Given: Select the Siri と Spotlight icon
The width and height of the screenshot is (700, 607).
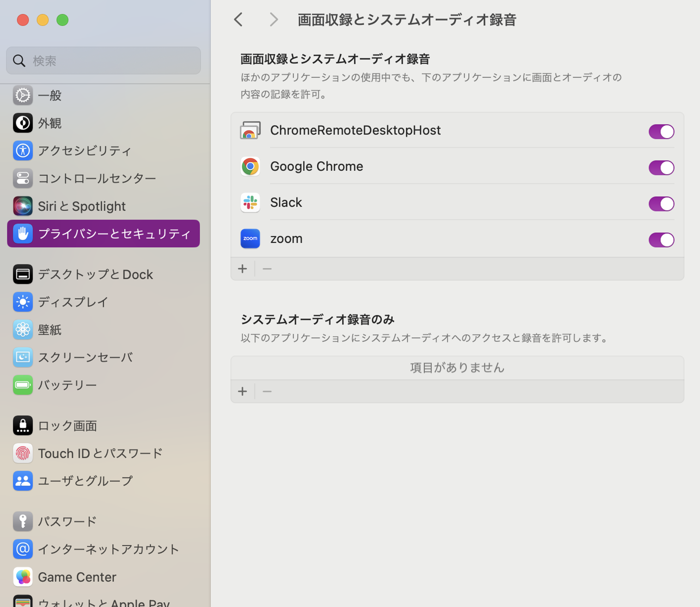Looking at the screenshot, I should [x=23, y=206].
